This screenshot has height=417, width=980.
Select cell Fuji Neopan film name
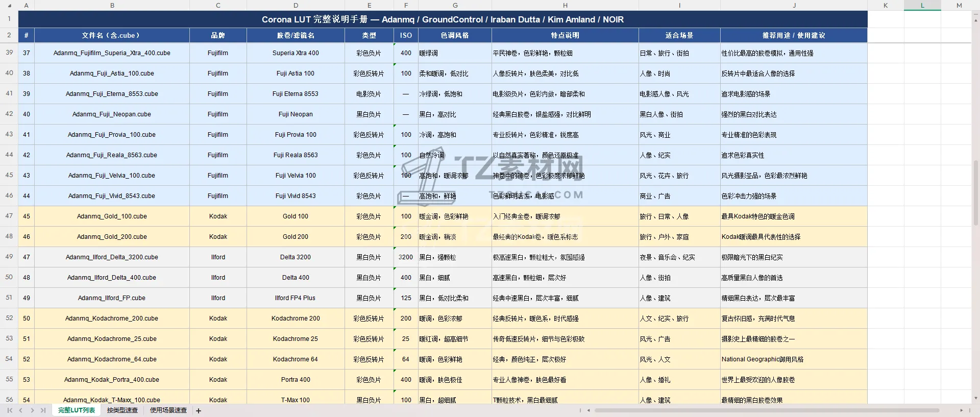[x=296, y=114]
